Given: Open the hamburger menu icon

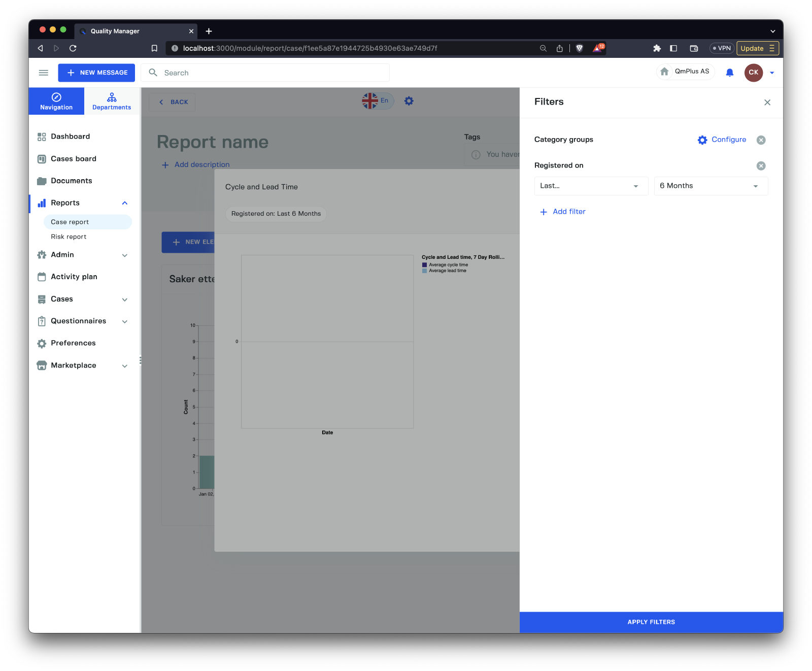Looking at the screenshot, I should [x=44, y=73].
